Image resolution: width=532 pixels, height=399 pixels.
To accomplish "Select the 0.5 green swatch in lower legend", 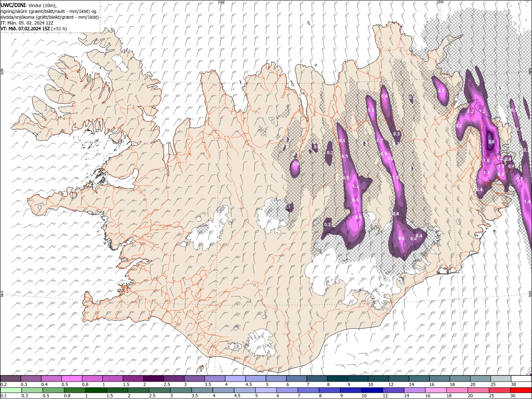I will point(53,390).
